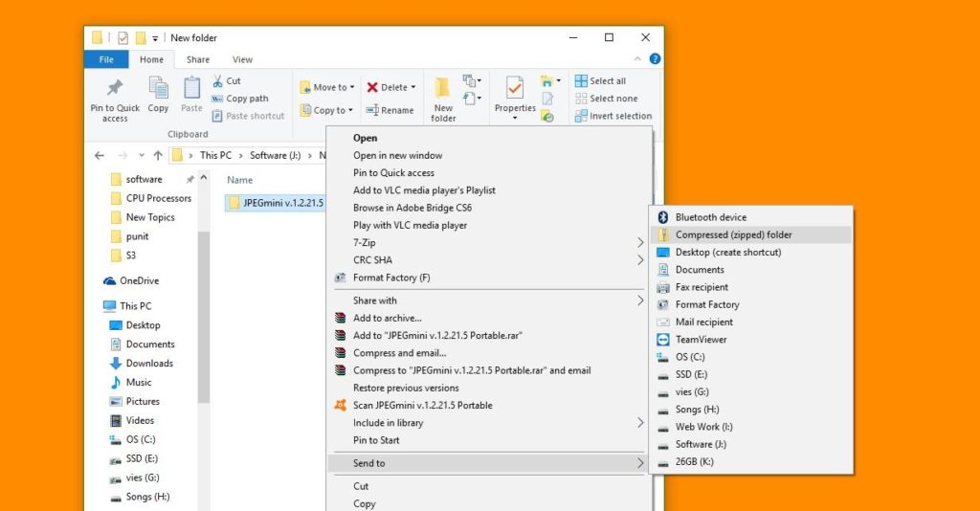Image resolution: width=980 pixels, height=511 pixels.
Task: Open Downloads in the navigation pane
Action: tap(148, 364)
